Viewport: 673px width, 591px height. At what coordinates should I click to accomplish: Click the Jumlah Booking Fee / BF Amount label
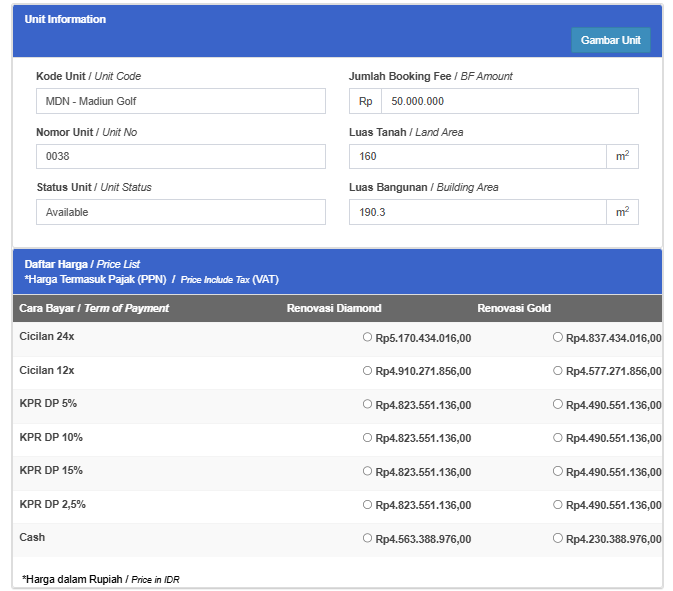(430, 76)
